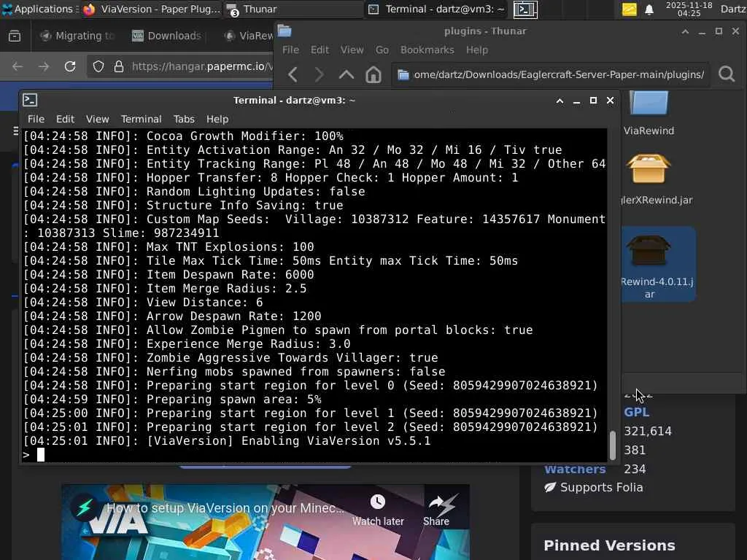The width and height of the screenshot is (747, 560).
Task: Click the terminal launcher icon in panel
Action: pos(525,9)
